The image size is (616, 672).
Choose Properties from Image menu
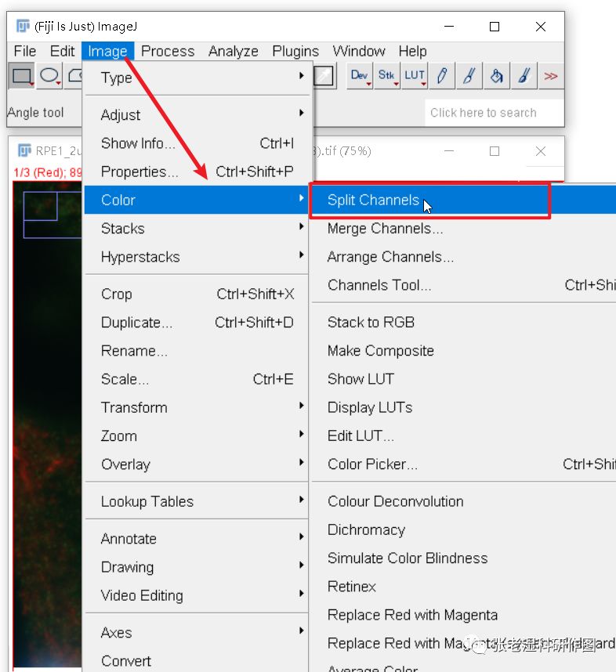pyautogui.click(x=197, y=171)
